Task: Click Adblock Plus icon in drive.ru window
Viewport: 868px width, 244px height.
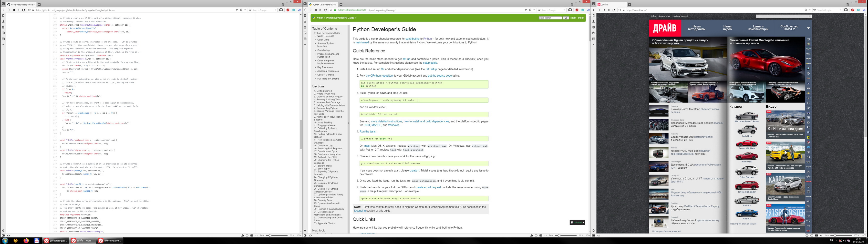Action: 852,10
